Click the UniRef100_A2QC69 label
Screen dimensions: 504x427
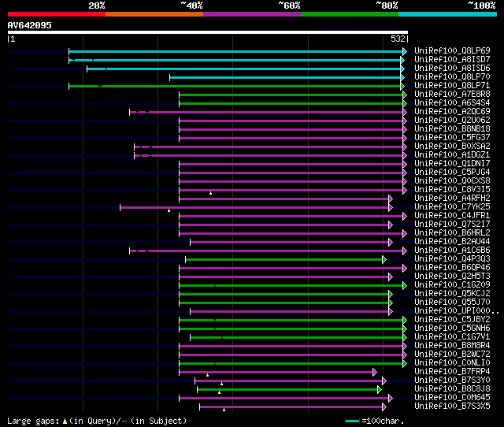click(452, 112)
